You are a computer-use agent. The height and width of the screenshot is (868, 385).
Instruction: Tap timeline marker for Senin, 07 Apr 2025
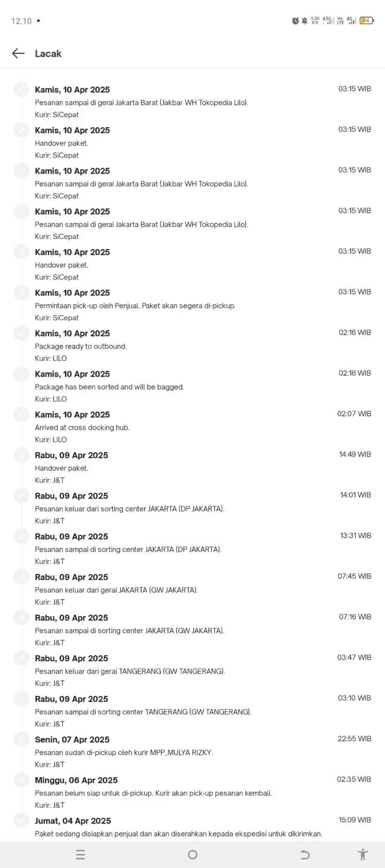pyautogui.click(x=21, y=740)
